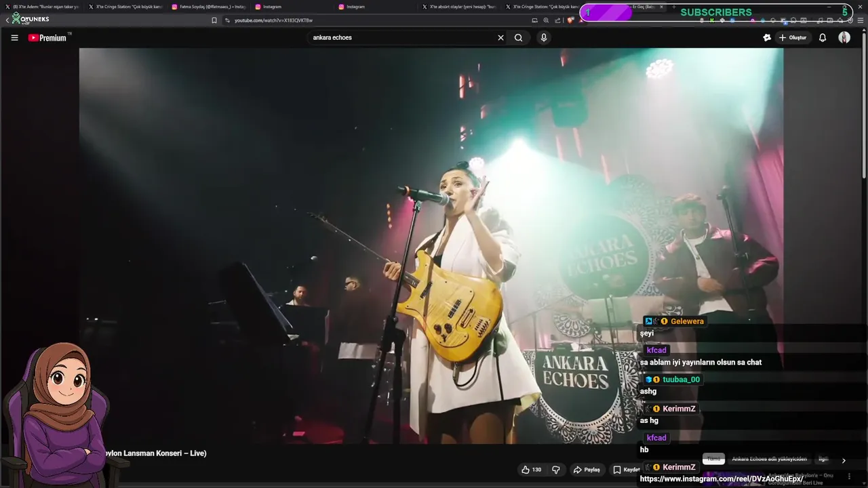Like the video showing 130 likes
This screenshot has height=488, width=868.
(531, 470)
